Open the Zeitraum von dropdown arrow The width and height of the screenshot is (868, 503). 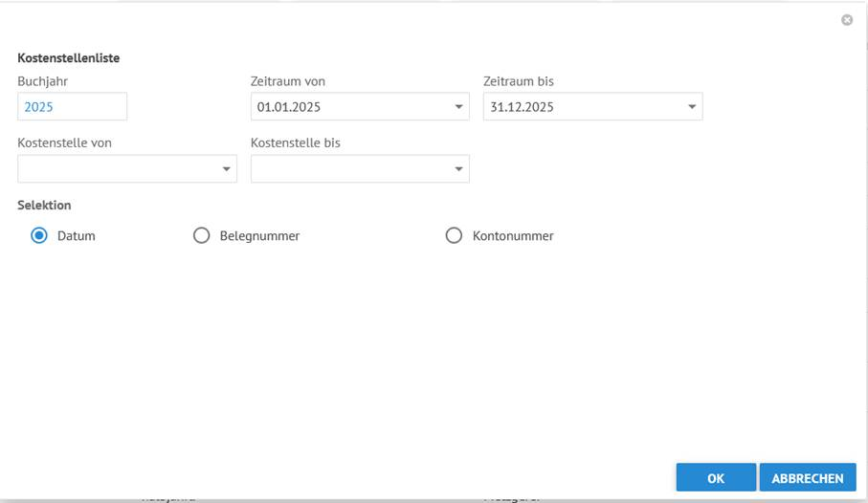(459, 107)
